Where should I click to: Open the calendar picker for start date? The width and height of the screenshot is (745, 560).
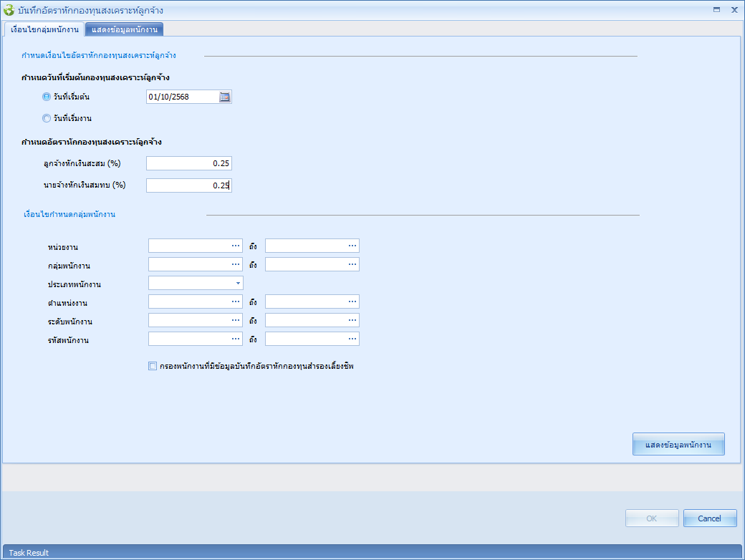click(225, 97)
